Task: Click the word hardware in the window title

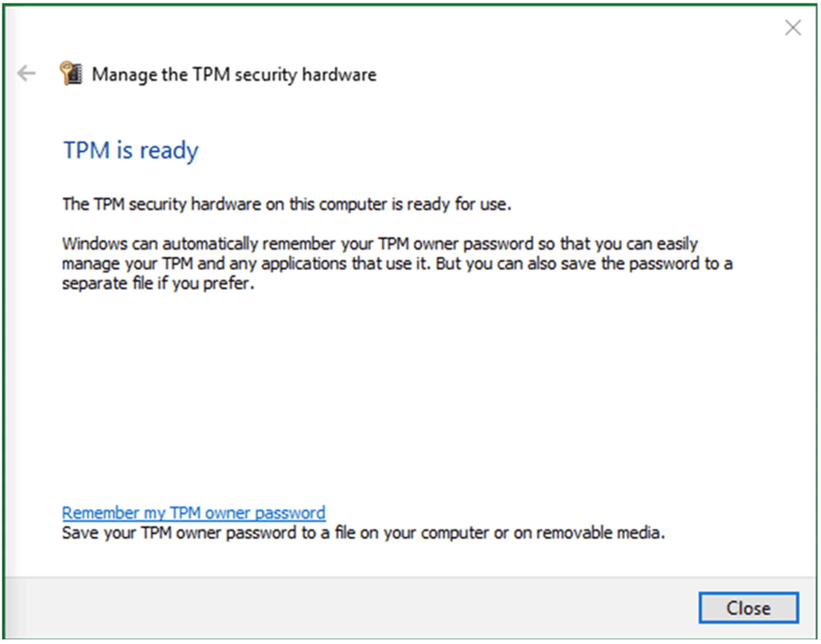Action: [339, 74]
